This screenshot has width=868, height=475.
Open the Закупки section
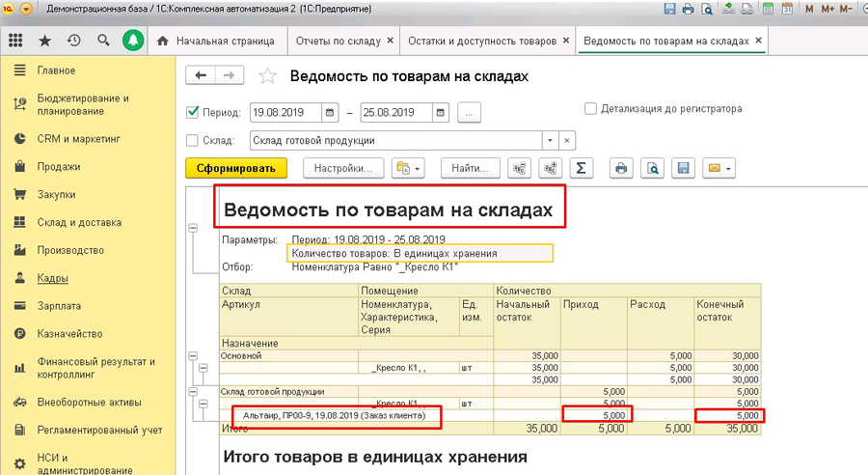pos(56,195)
